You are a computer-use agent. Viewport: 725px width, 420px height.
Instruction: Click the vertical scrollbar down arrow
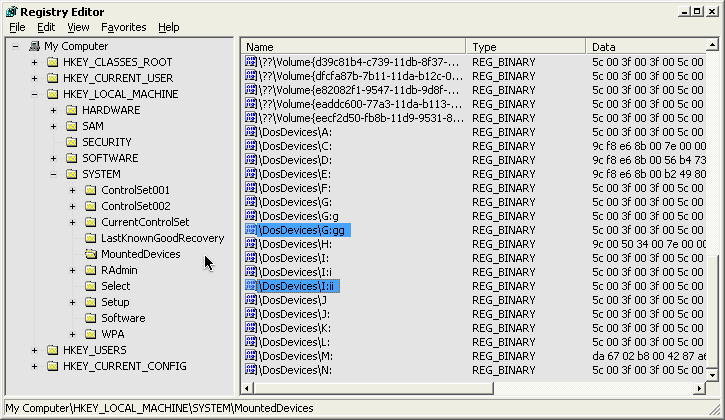click(712, 375)
